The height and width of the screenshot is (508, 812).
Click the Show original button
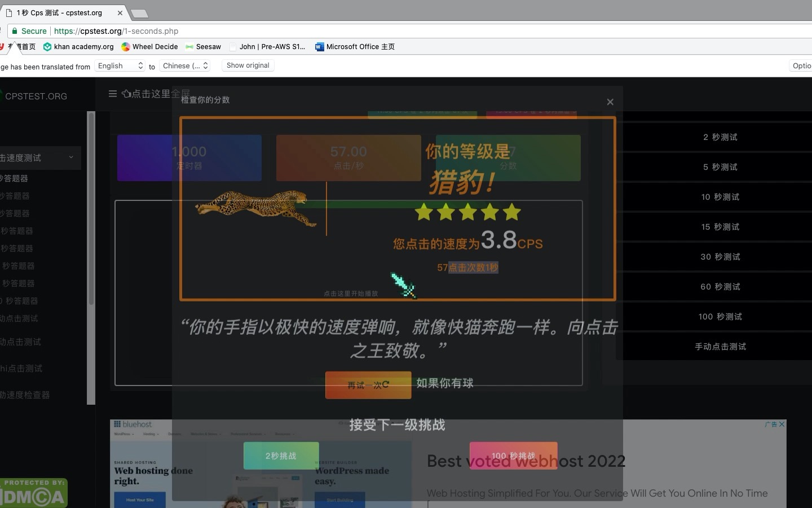pyautogui.click(x=247, y=65)
